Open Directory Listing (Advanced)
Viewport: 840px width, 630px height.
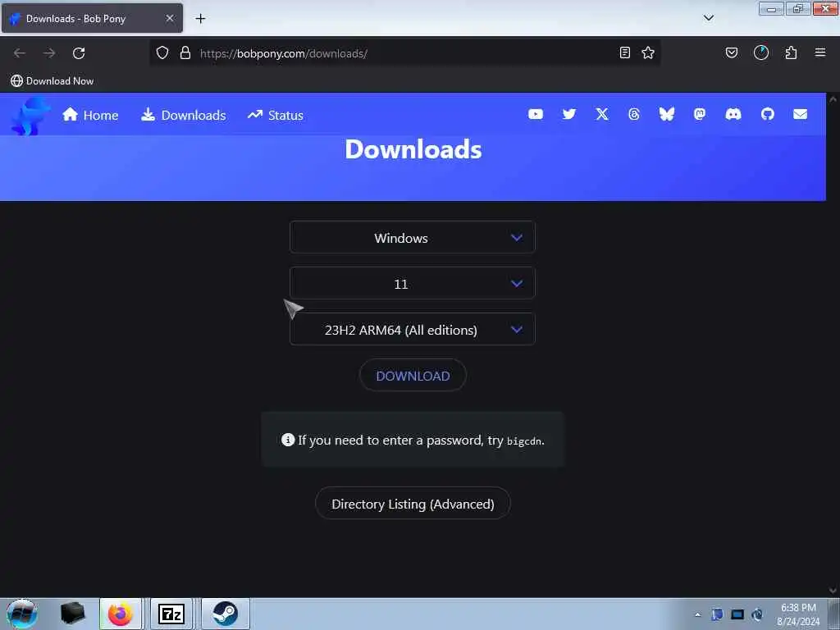tap(413, 504)
